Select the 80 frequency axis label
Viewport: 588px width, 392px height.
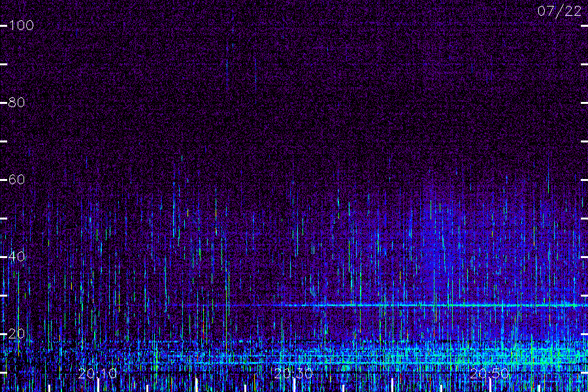click(16, 103)
